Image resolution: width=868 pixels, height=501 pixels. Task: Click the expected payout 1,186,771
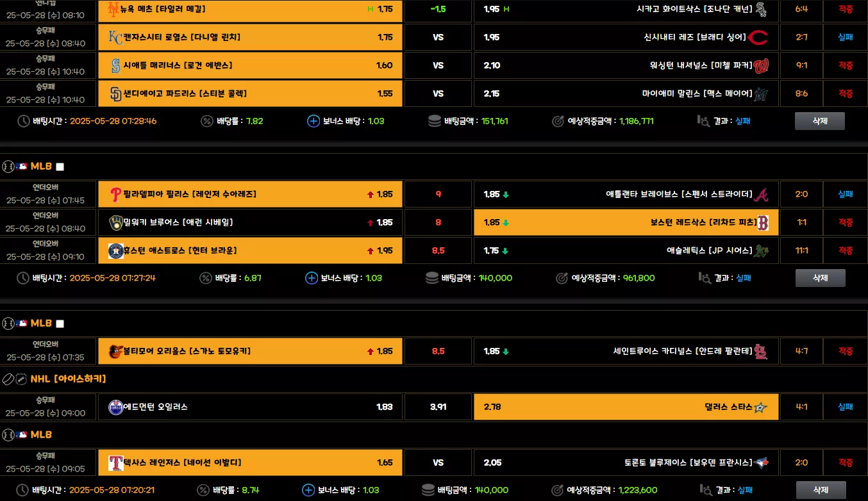pyautogui.click(x=637, y=121)
